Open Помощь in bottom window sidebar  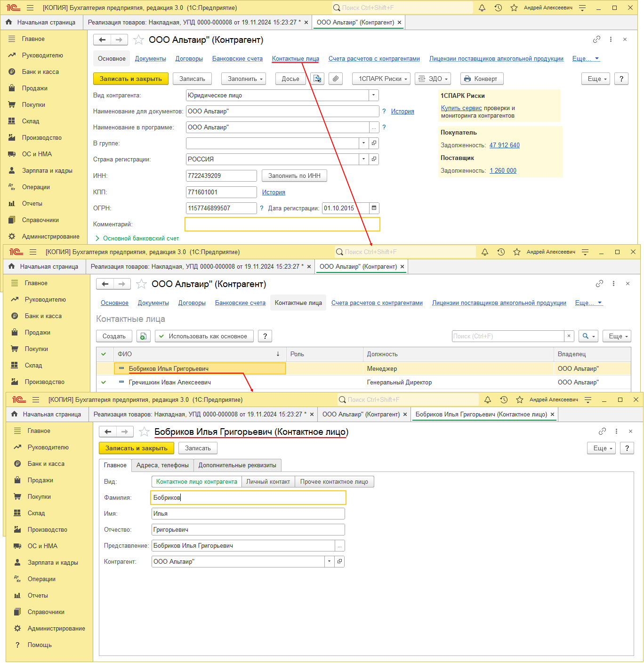click(40, 645)
